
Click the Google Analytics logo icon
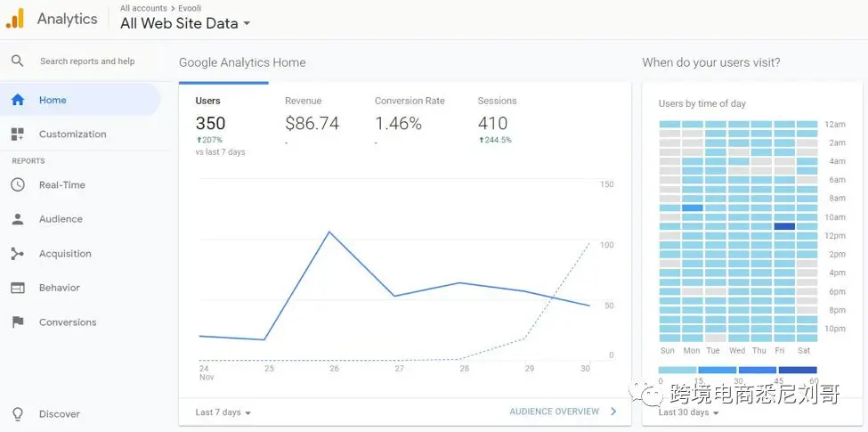tap(15, 18)
